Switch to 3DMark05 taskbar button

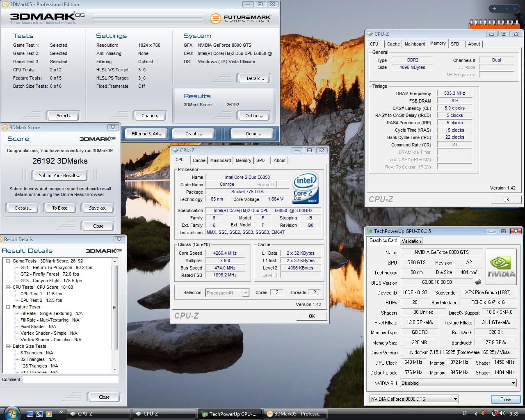295,414
